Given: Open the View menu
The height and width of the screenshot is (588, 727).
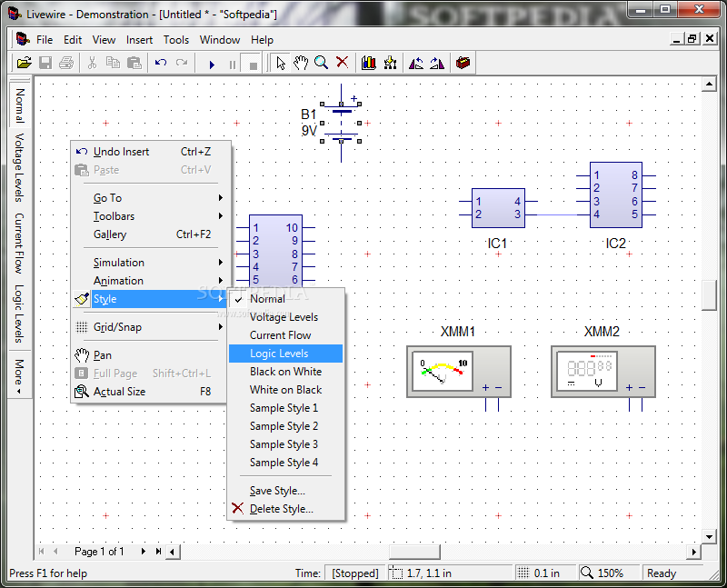Looking at the screenshot, I should (x=104, y=40).
